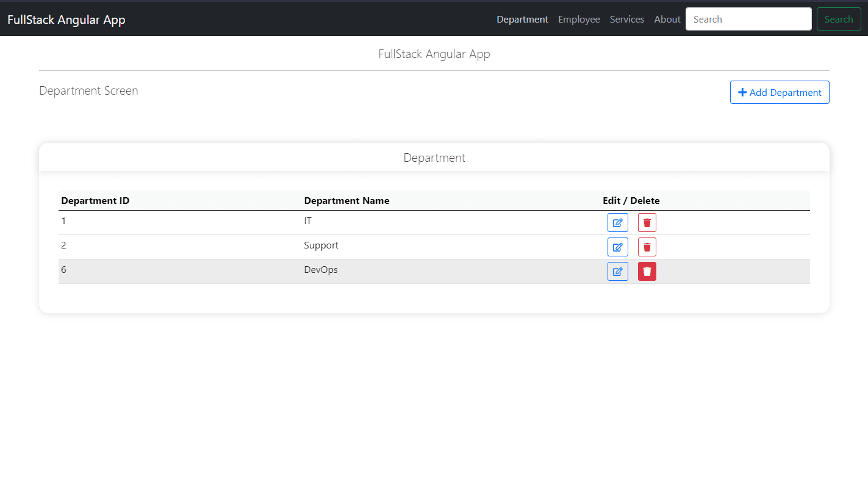Navigate to the About page

pos(667,19)
